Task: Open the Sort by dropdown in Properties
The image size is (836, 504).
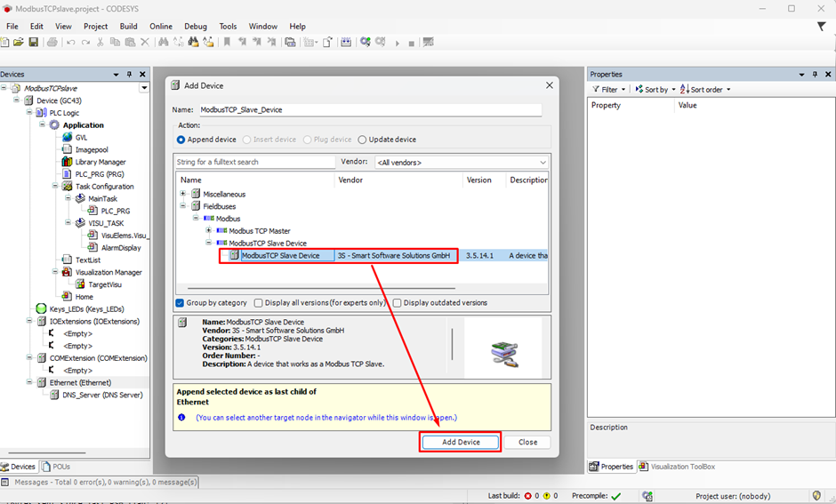Action: [655, 90]
